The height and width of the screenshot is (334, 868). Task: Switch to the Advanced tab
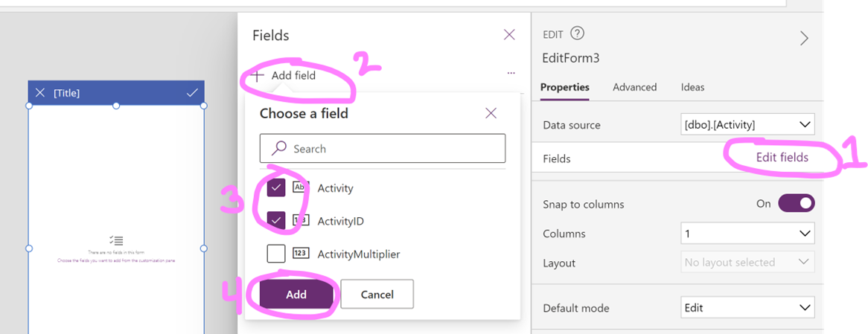634,87
